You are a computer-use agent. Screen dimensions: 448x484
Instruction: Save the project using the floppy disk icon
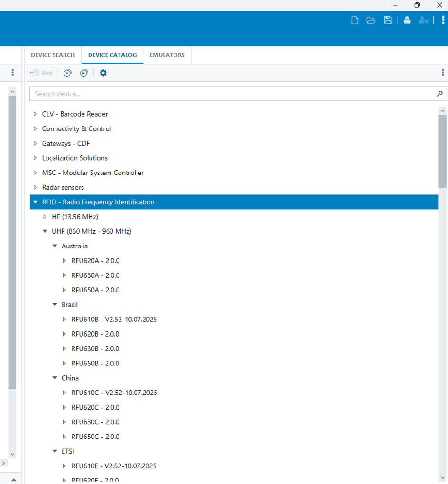388,20
